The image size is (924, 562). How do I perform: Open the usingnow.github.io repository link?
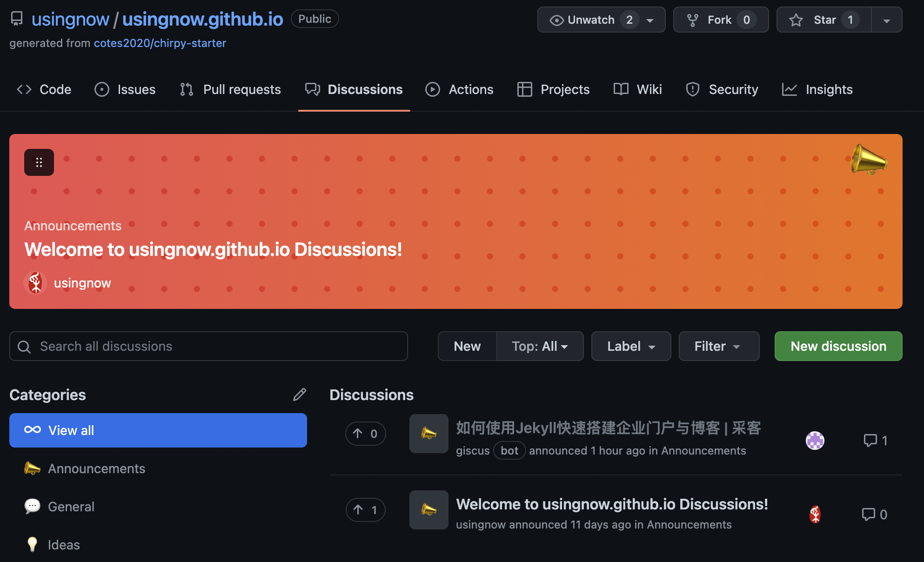click(x=202, y=19)
